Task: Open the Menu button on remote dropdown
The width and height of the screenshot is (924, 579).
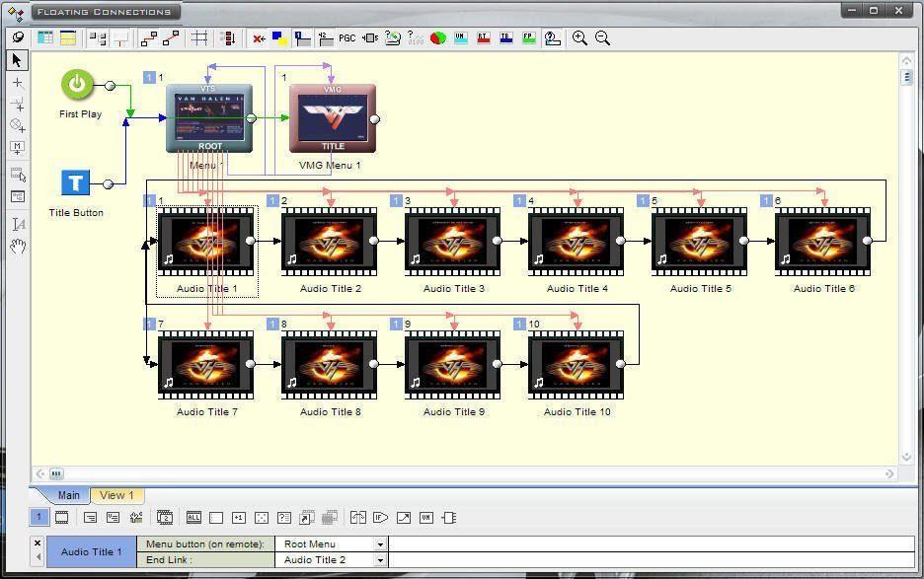Action: (380, 544)
